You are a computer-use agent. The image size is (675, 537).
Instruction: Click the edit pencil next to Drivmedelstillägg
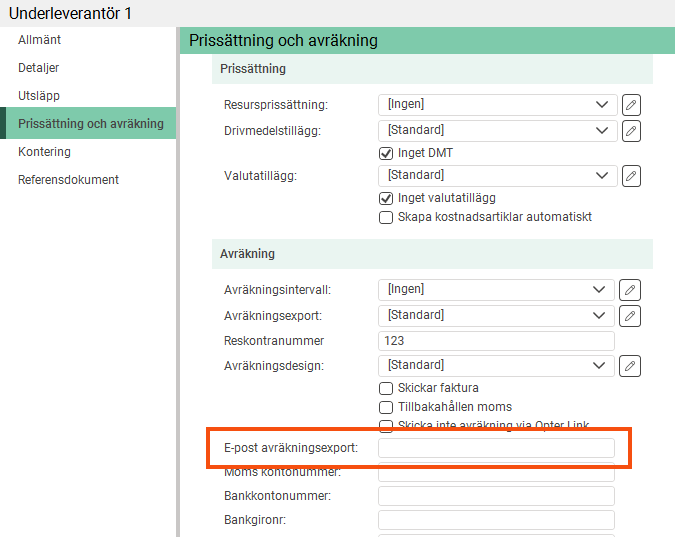[x=631, y=131]
